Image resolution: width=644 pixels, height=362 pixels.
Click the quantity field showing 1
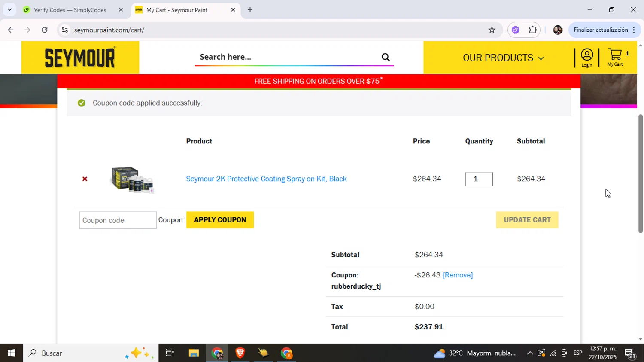479,179
